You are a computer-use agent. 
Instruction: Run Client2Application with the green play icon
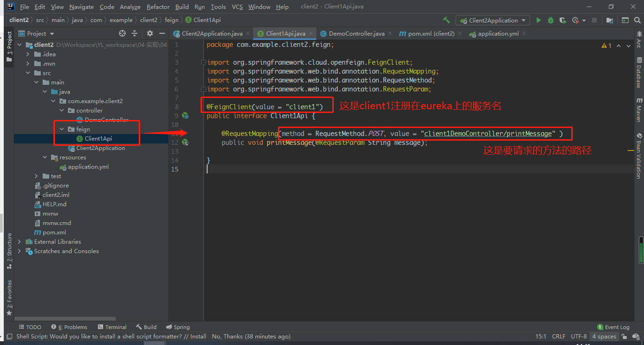pyautogui.click(x=539, y=20)
